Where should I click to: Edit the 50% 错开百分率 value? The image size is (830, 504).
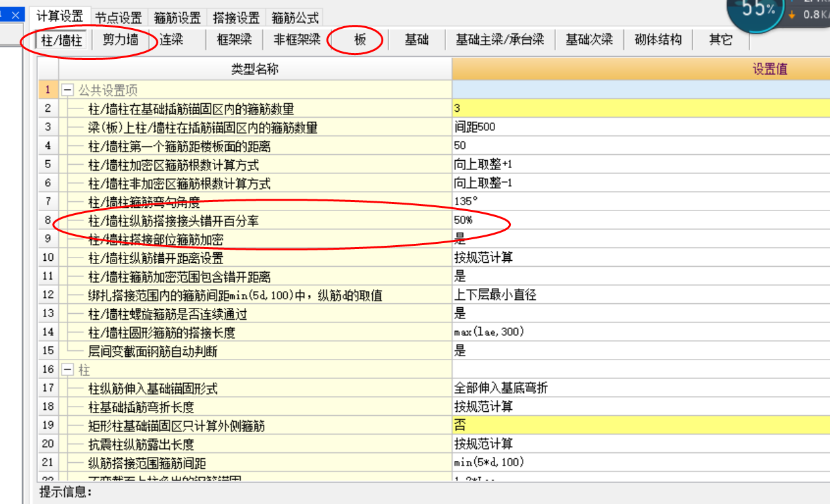click(x=641, y=220)
